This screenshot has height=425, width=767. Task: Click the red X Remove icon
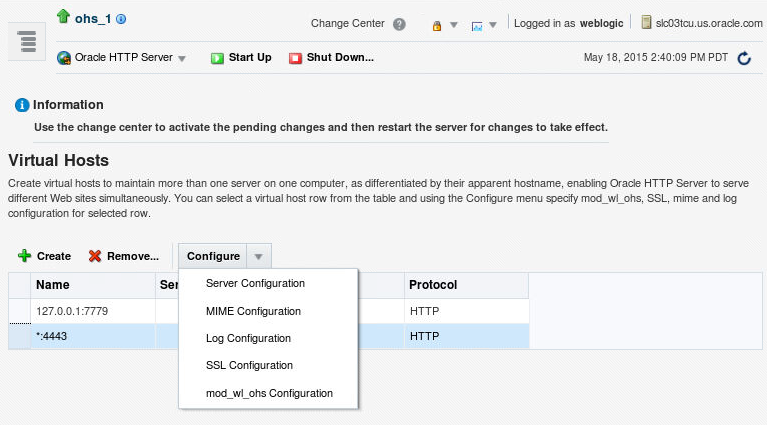tap(95, 256)
